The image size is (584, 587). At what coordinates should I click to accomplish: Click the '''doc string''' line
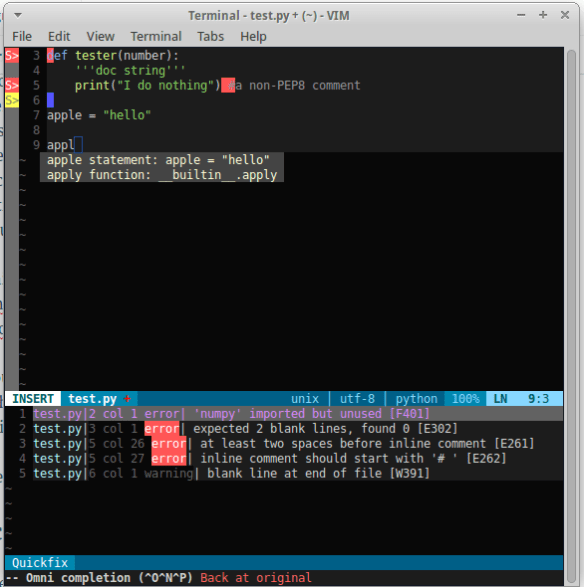click(130, 70)
